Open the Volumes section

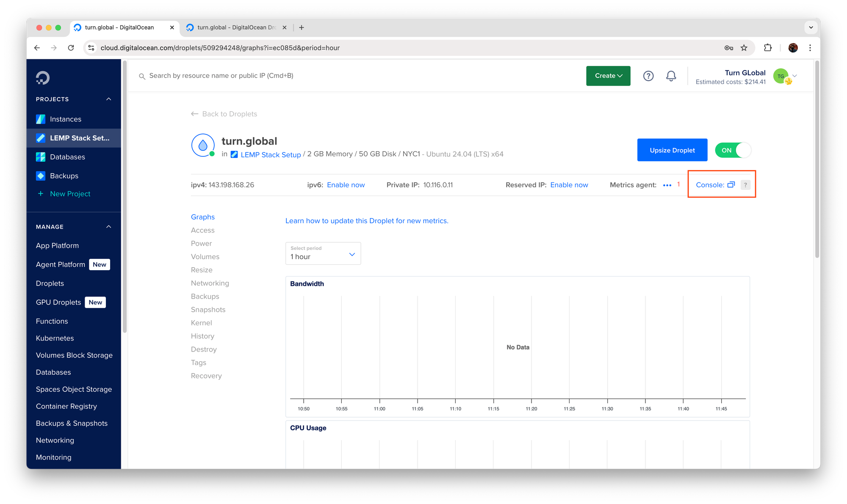pyautogui.click(x=205, y=257)
